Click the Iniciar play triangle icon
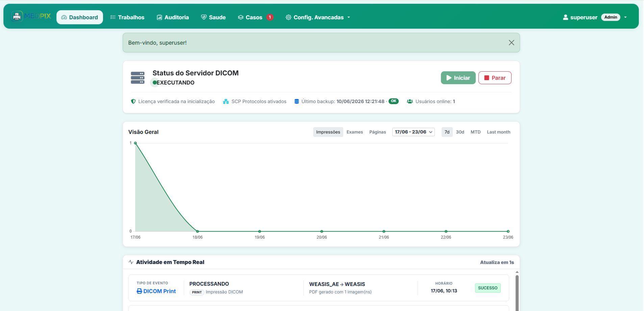Viewport: 644px width, 311px height. [x=449, y=78]
